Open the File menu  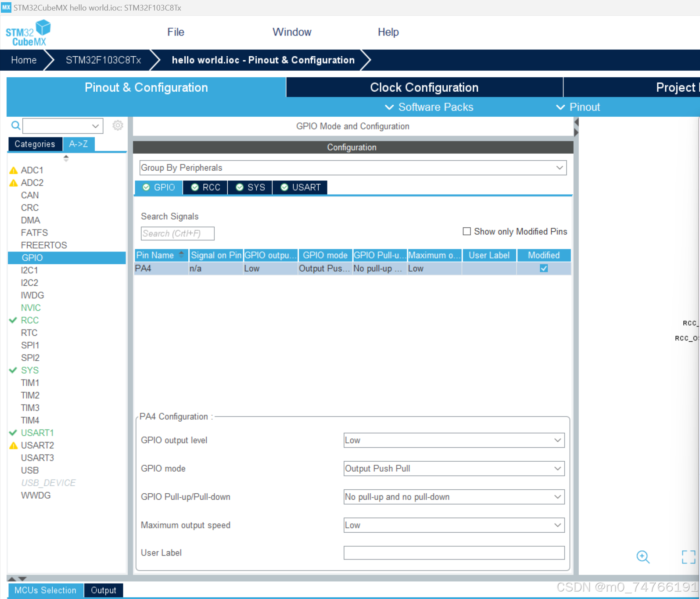pyautogui.click(x=176, y=32)
